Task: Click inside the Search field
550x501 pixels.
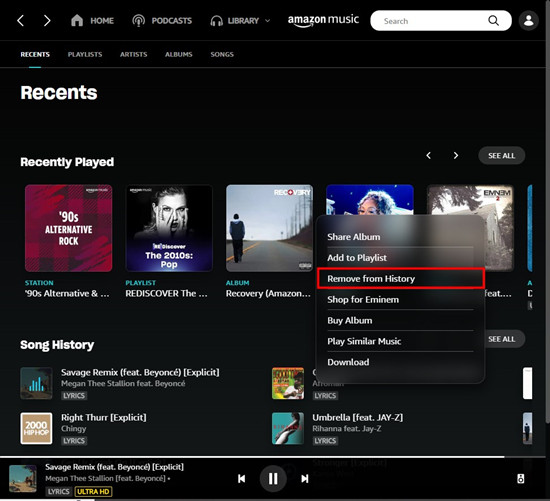Action: [441, 21]
